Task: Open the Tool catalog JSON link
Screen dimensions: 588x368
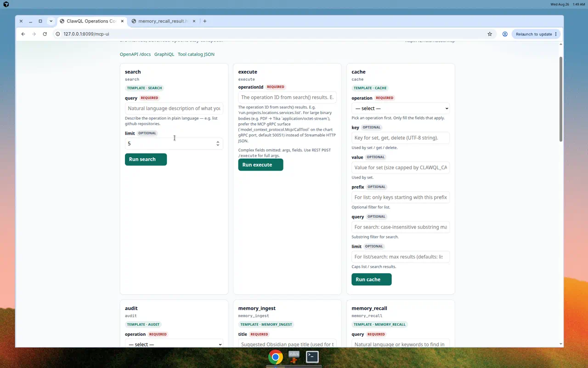Action: 196,54
